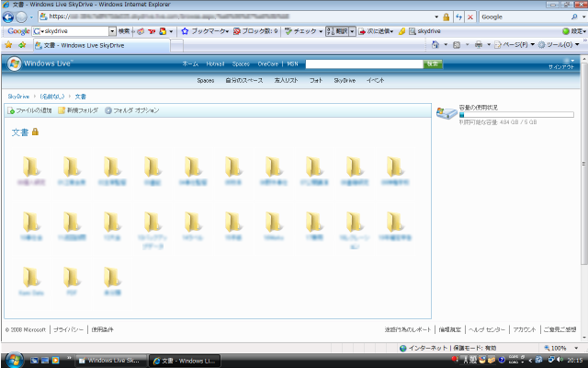
Task: Click the security lock icon in address bar
Action: point(446,17)
